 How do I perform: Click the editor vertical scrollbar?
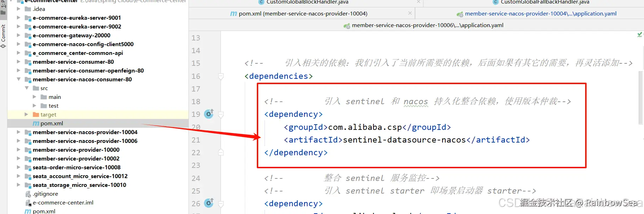pos(641,98)
